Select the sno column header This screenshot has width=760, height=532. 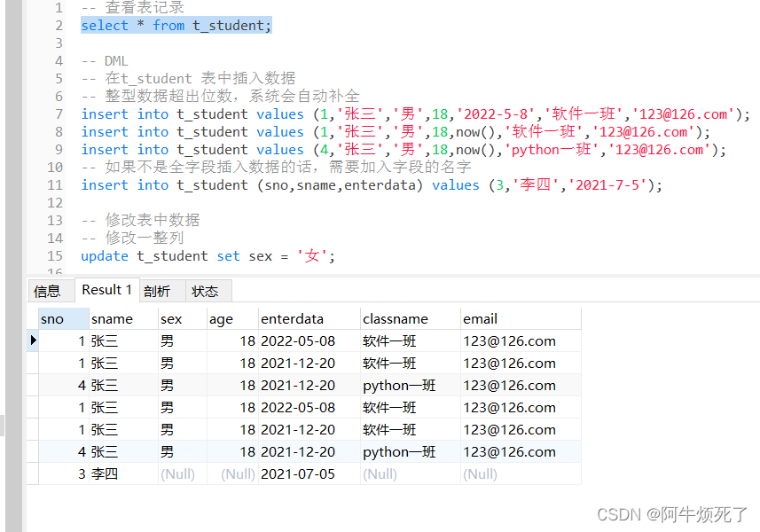pyautogui.click(x=64, y=319)
